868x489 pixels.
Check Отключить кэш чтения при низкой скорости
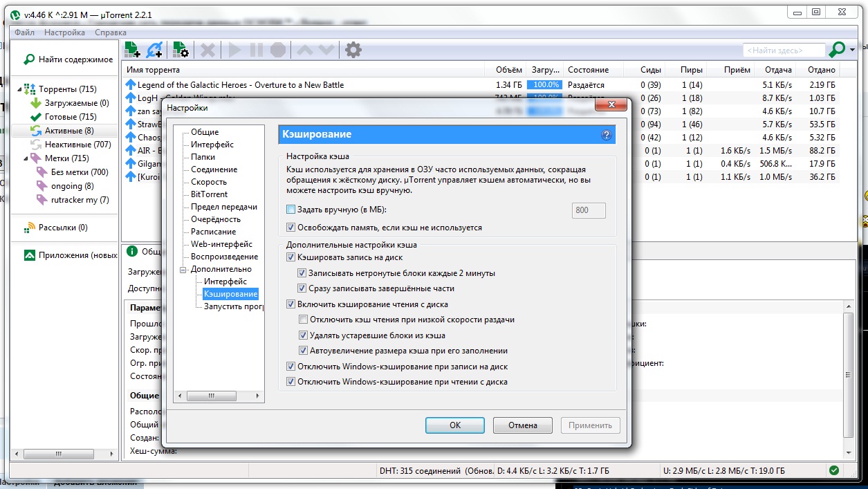303,320
